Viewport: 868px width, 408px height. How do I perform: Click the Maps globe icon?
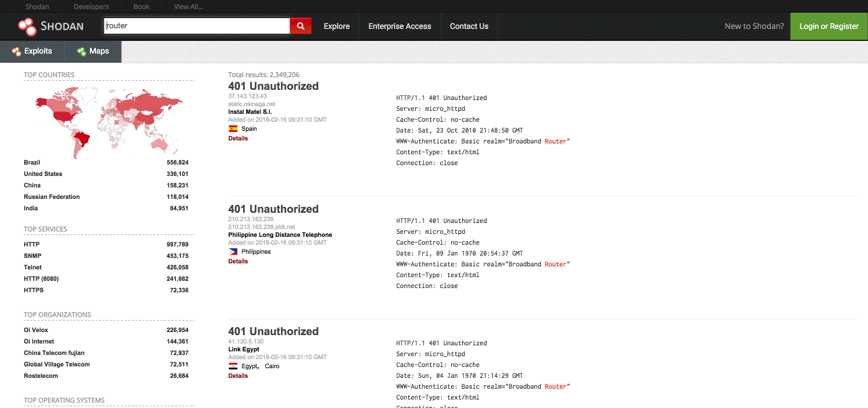[81, 51]
